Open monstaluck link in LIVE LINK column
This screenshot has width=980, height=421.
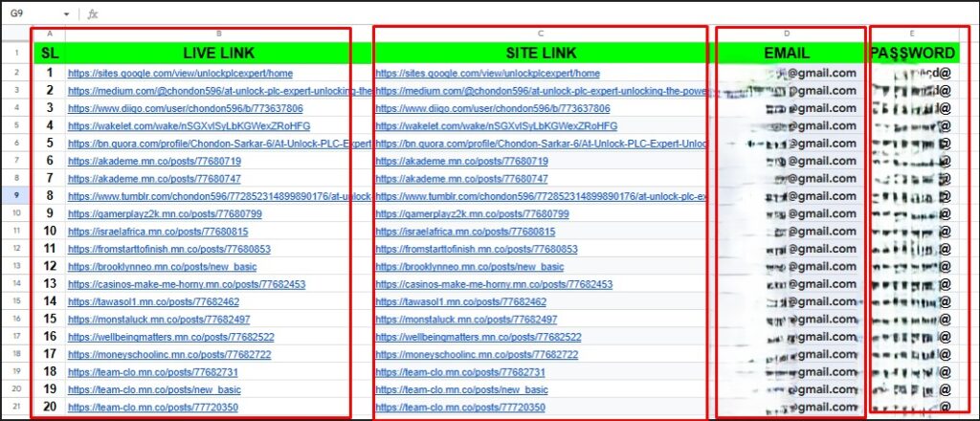160,320
